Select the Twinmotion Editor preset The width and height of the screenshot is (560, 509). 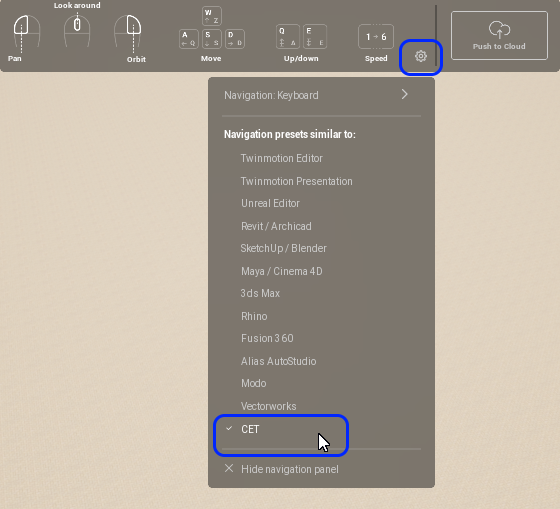pos(281,158)
